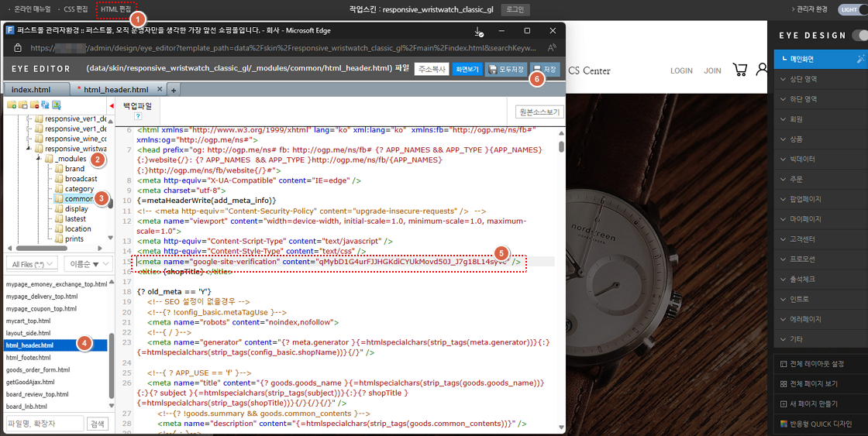Expand the 상품 section

click(x=821, y=139)
